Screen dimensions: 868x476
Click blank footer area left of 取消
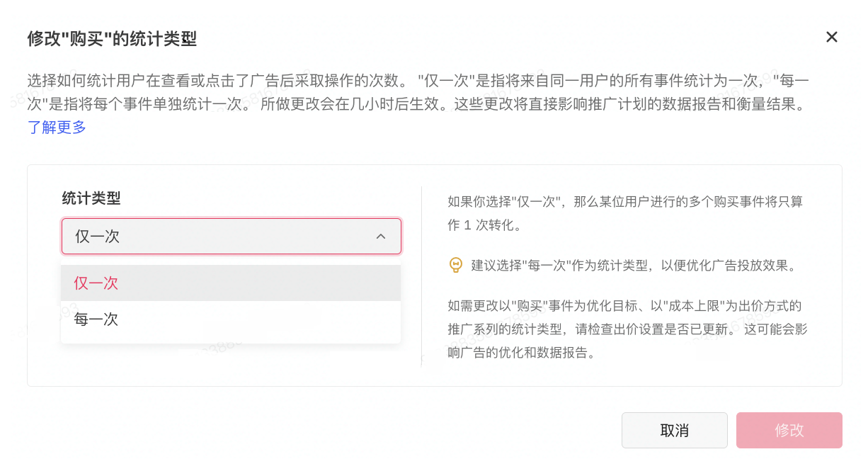[x=319, y=431]
